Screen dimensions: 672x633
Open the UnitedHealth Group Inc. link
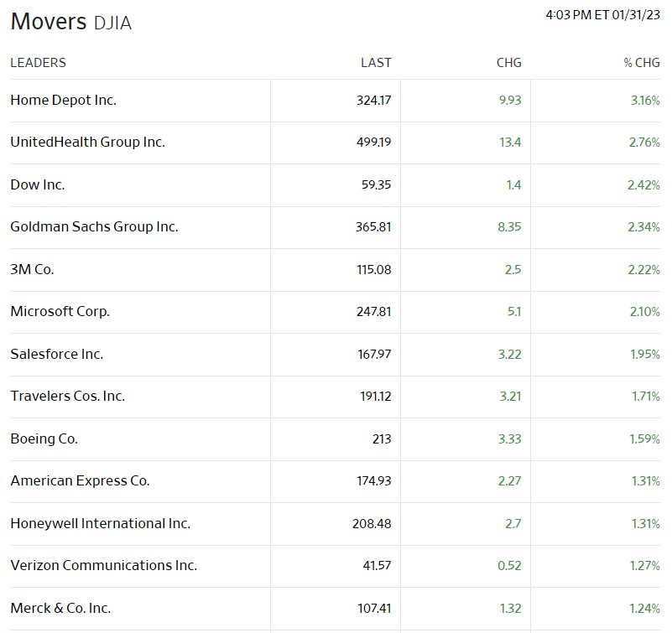[88, 143]
